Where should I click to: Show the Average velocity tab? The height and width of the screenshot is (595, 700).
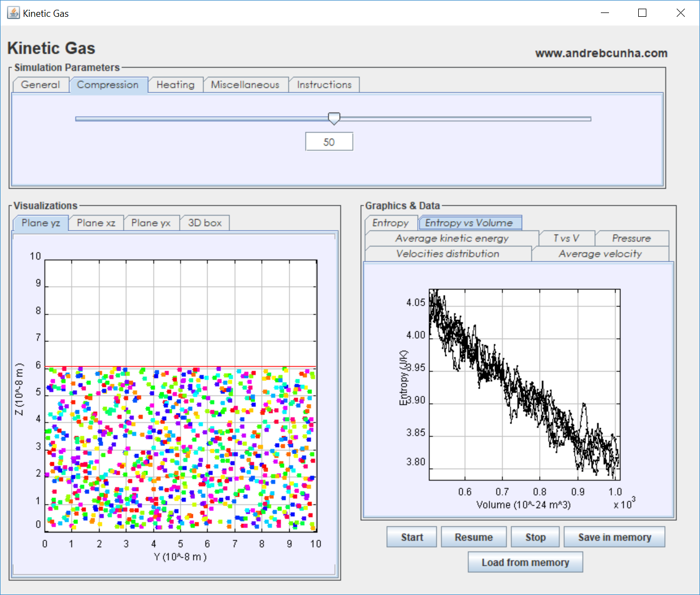(600, 254)
